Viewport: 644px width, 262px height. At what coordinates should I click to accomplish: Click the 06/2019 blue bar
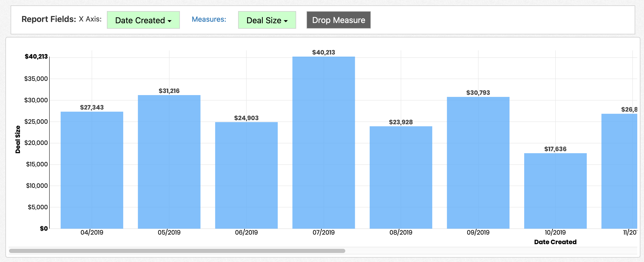[246, 175]
